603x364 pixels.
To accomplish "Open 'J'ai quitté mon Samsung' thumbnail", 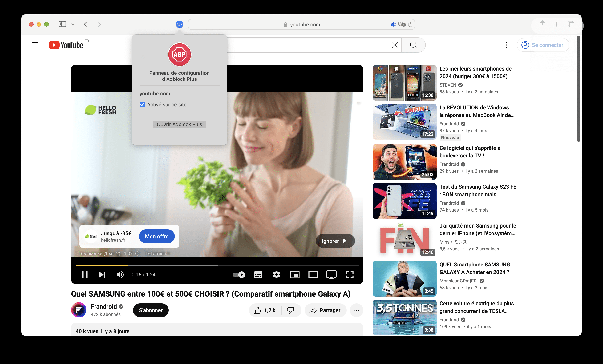I will click(x=404, y=240).
